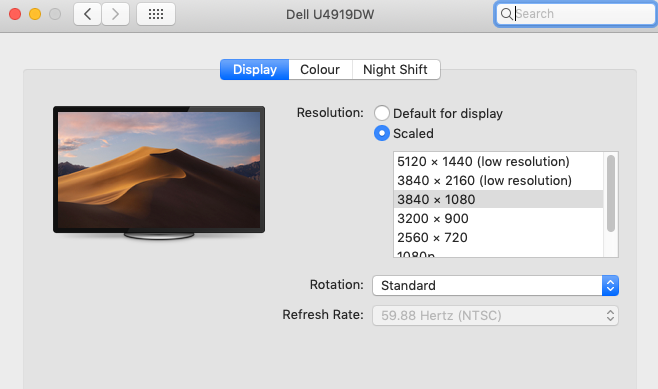Viewport: 658px width, 389px height.
Task: Choose 5120 × 1440 (low resolution)
Action: click(499, 162)
